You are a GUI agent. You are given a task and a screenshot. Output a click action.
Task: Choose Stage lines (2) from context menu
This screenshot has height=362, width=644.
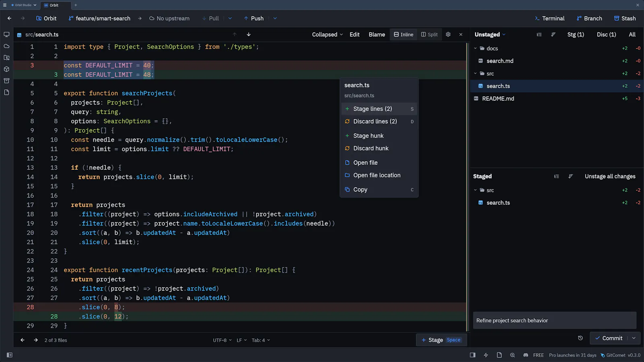379,109
